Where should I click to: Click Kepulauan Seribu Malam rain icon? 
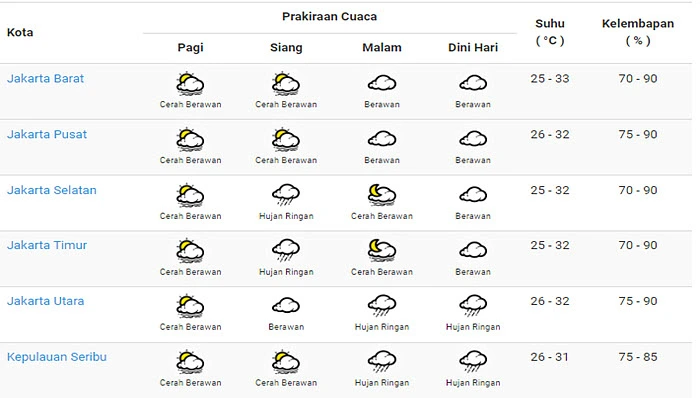click(x=382, y=361)
